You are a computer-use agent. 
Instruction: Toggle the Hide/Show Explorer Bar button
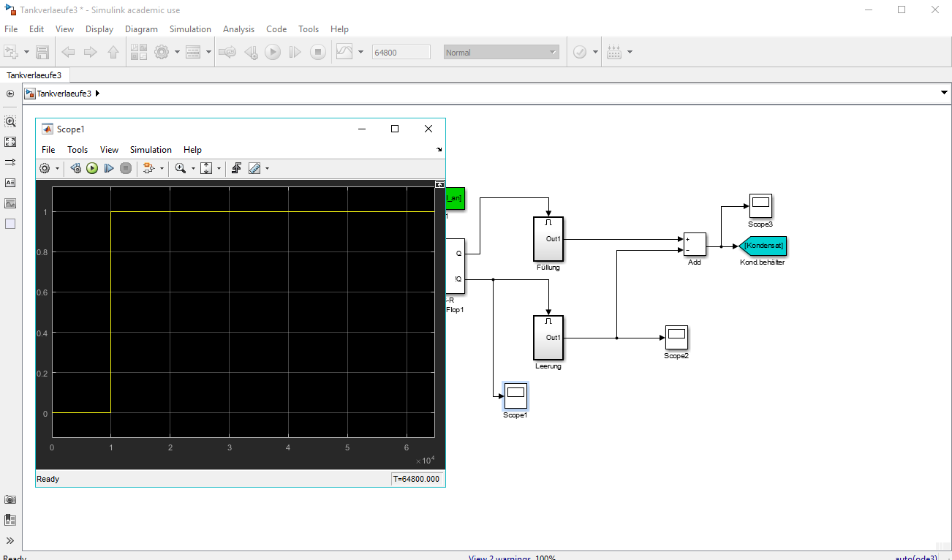(x=10, y=94)
